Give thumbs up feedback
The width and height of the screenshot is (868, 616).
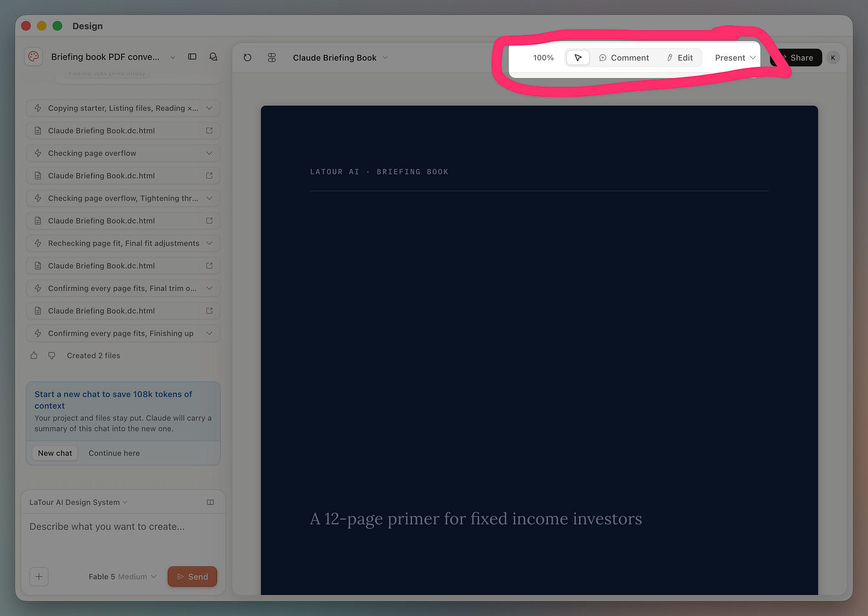(34, 356)
